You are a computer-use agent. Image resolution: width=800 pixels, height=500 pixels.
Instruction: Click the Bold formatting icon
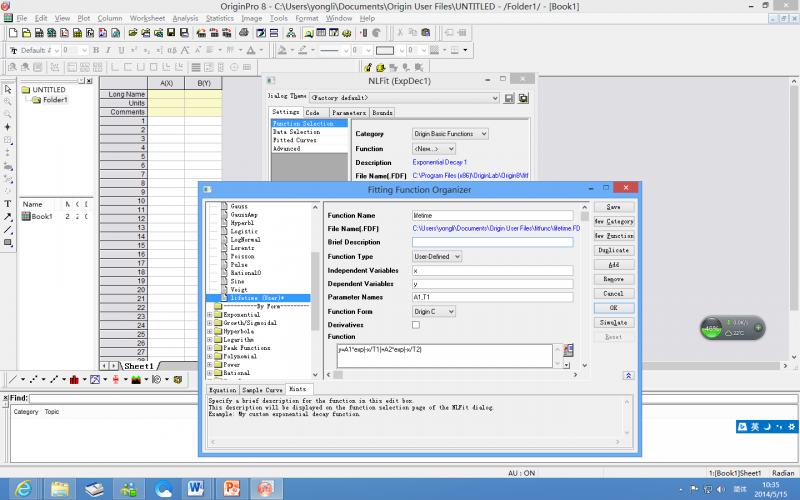tap(95, 50)
